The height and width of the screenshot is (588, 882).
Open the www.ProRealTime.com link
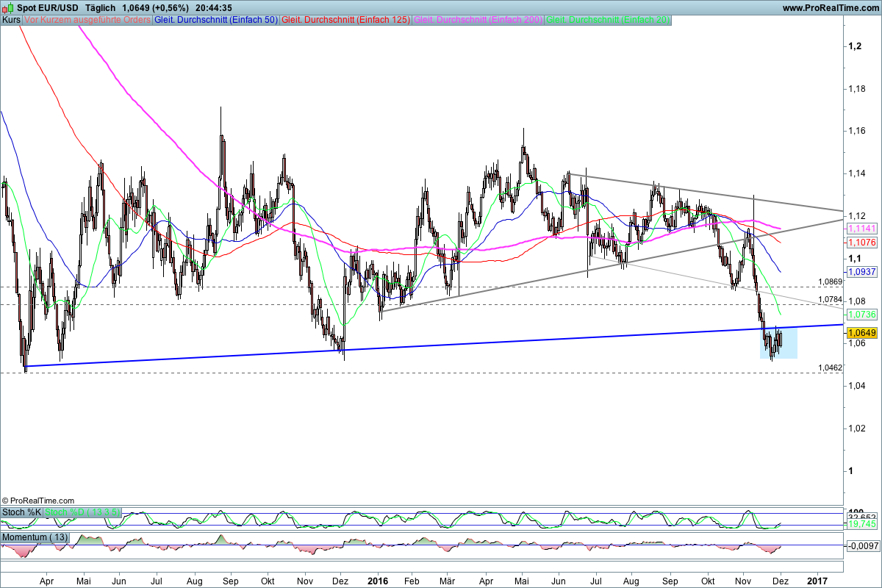[831, 7]
